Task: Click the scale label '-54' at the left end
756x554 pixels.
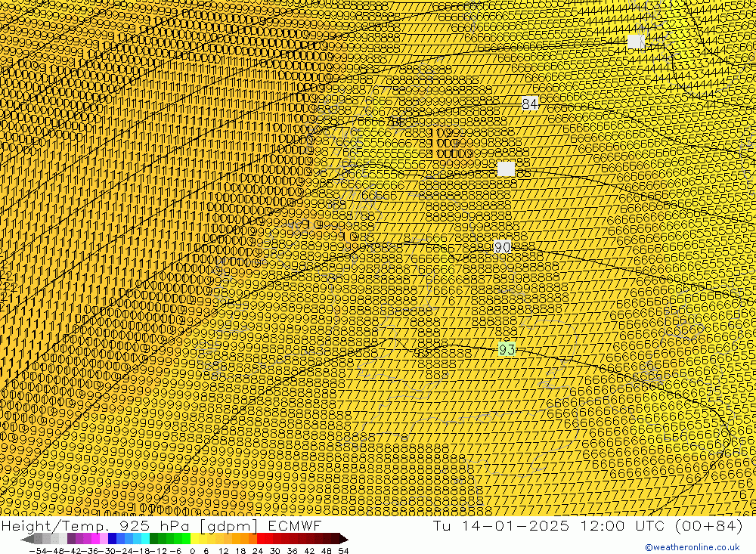Action: (38, 551)
